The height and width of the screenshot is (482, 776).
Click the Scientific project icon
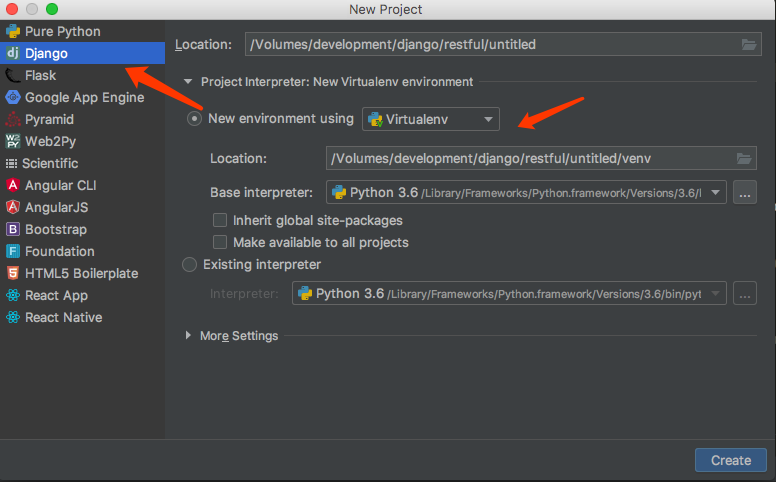click(11, 163)
